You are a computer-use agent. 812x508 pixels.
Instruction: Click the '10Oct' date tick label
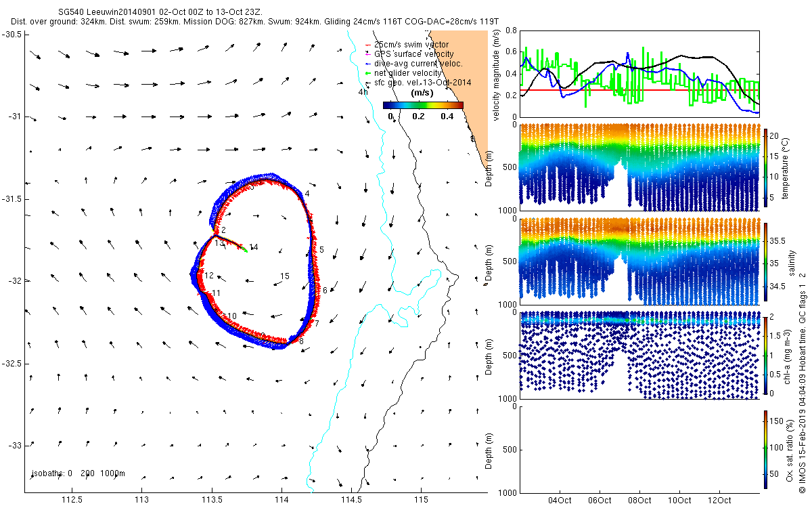click(x=679, y=501)
